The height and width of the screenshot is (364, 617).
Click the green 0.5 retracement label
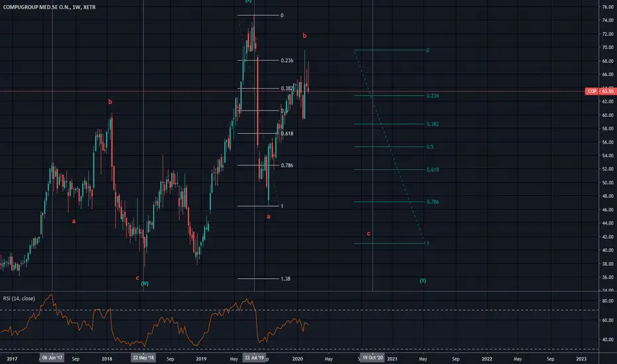pos(430,147)
